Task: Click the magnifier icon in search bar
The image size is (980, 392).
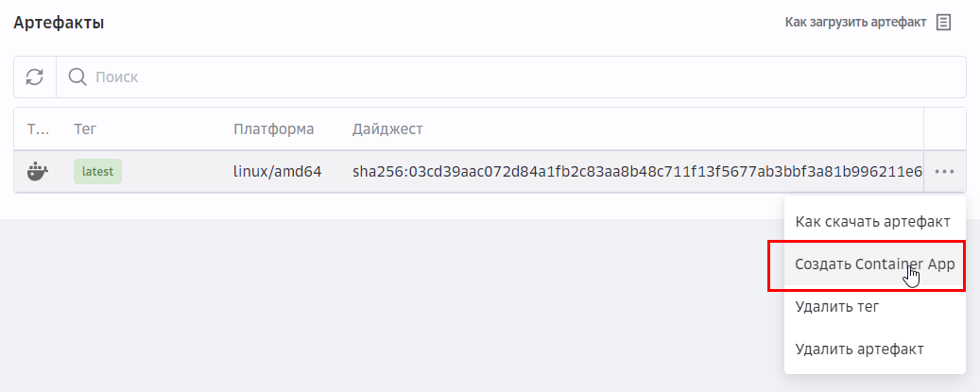Action: click(x=77, y=77)
